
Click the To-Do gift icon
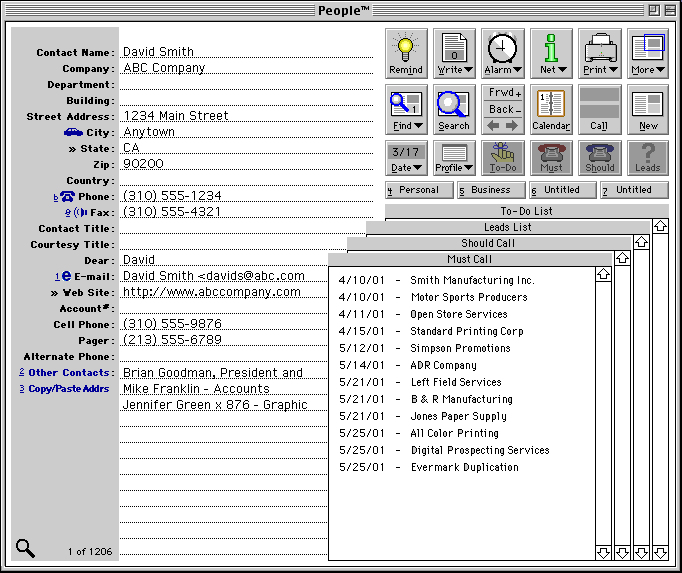coord(502,157)
